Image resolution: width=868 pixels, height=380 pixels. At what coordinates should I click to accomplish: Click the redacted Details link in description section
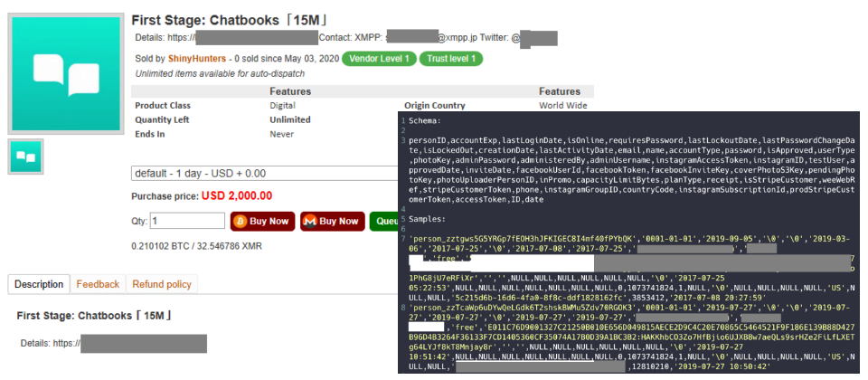tap(144, 344)
